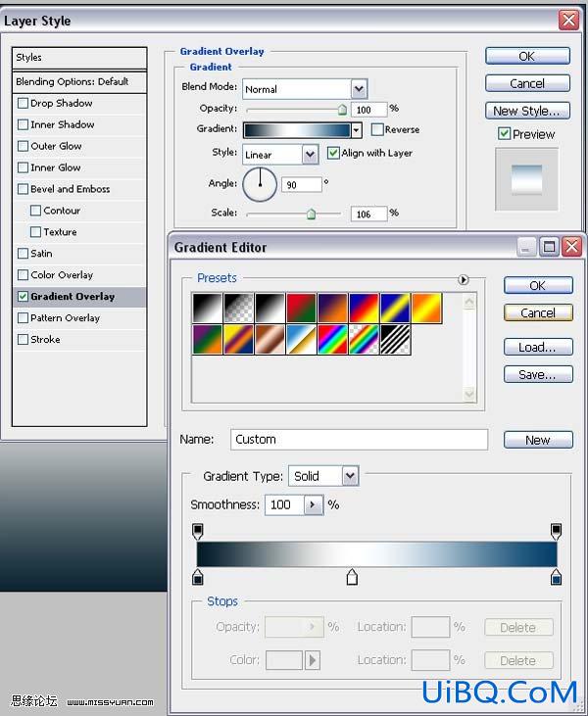Image resolution: width=588 pixels, height=716 pixels.
Task: Open the gradient picker dropdown arrow
Action: coord(357,130)
